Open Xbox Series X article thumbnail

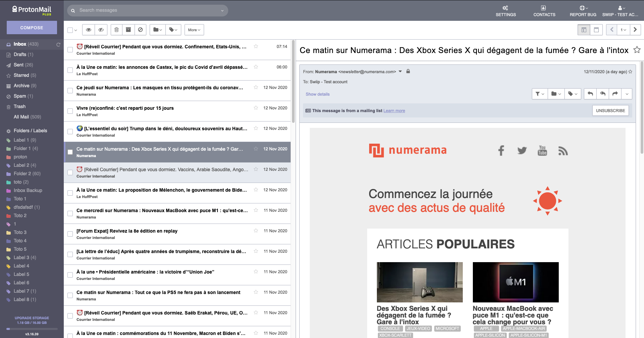coord(419,282)
